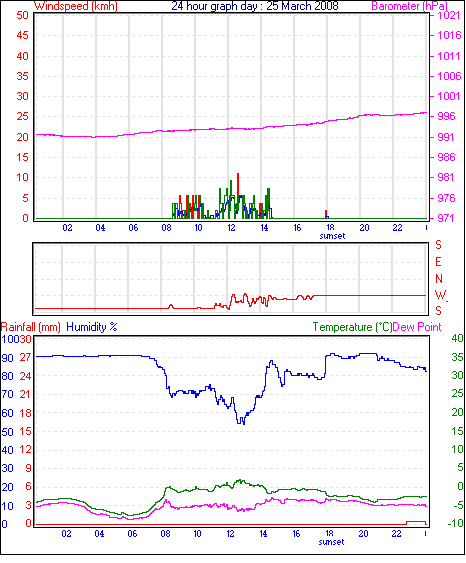Click hour 22 on the windspeed chart axis
This screenshot has height=563, width=466.
(397, 228)
